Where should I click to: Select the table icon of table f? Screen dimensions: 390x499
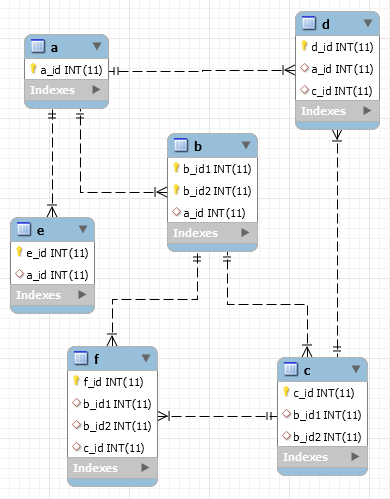[81, 358]
